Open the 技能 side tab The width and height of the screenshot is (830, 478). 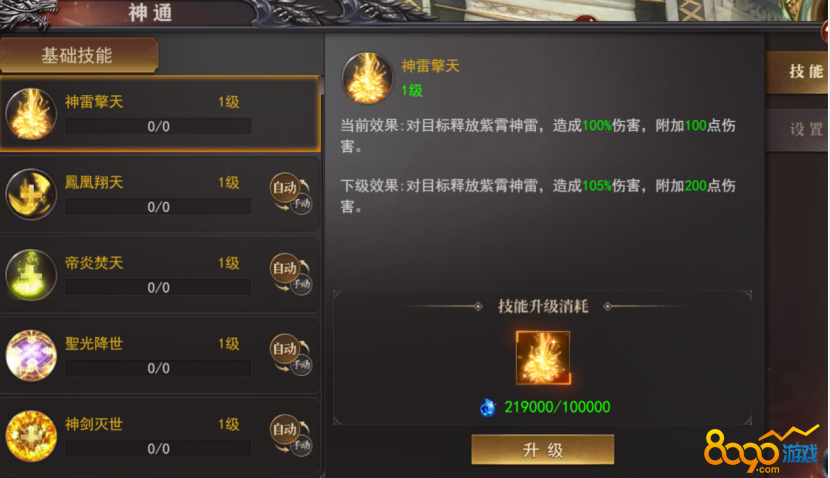point(799,72)
